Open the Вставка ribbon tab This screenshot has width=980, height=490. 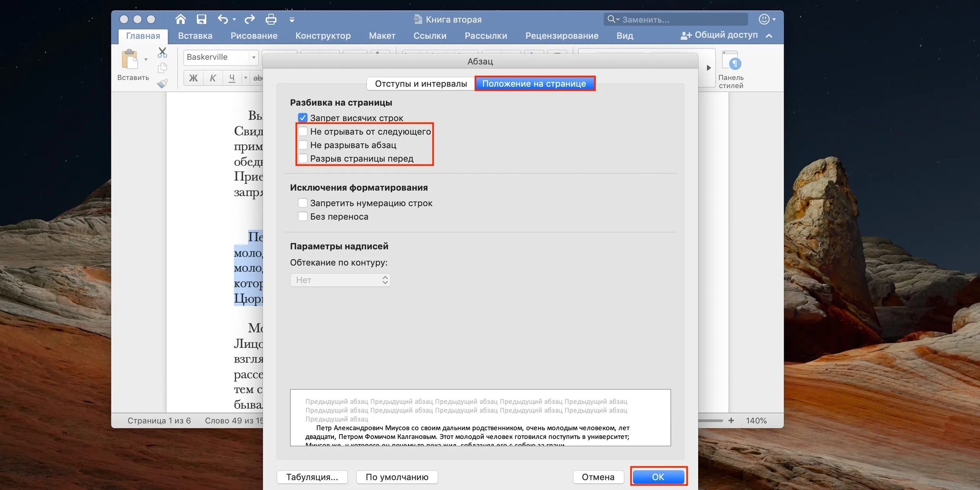(195, 36)
